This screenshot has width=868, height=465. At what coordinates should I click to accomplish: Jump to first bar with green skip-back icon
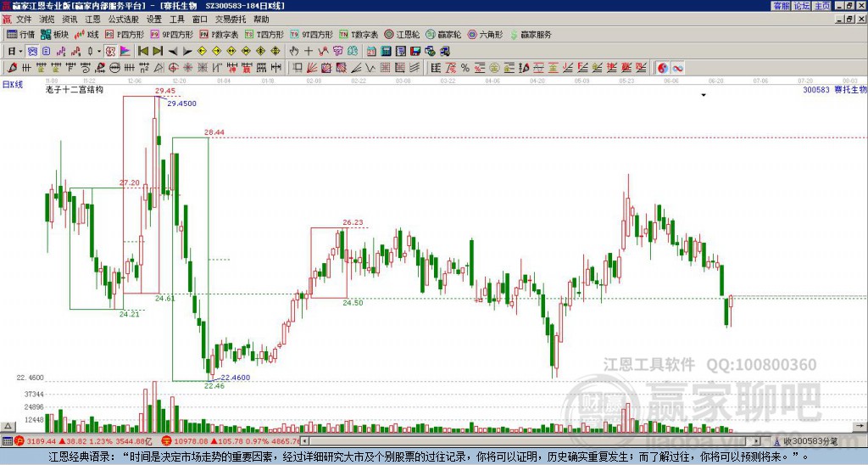tap(142, 52)
